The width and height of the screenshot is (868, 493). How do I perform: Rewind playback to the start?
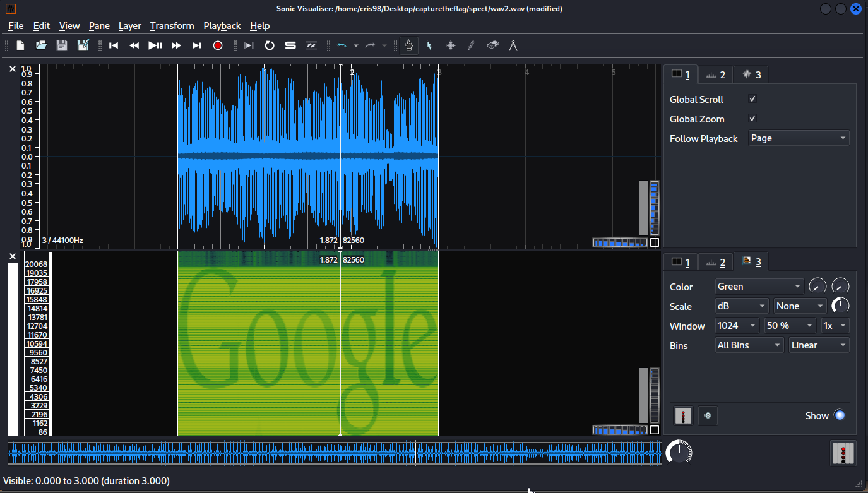[x=114, y=45]
